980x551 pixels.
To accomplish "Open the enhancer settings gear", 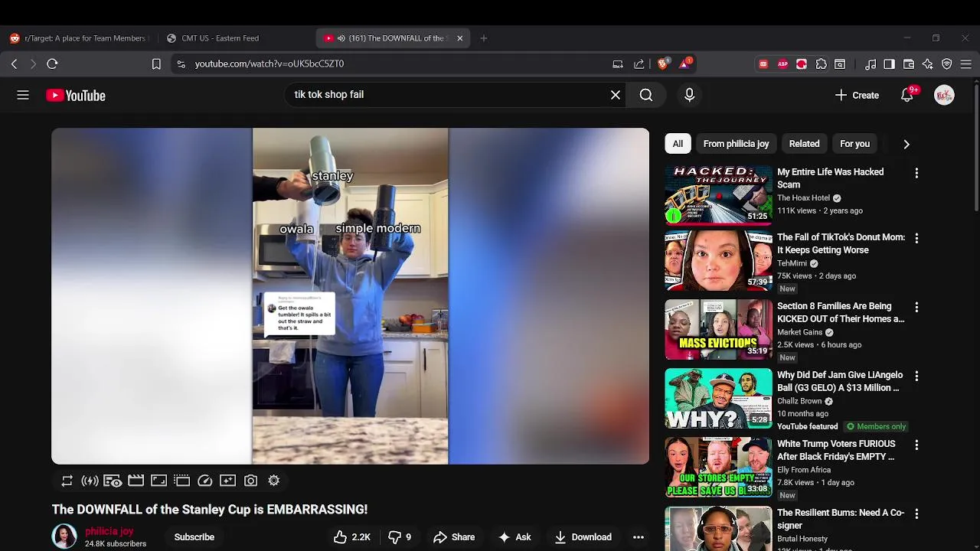I will tap(273, 481).
